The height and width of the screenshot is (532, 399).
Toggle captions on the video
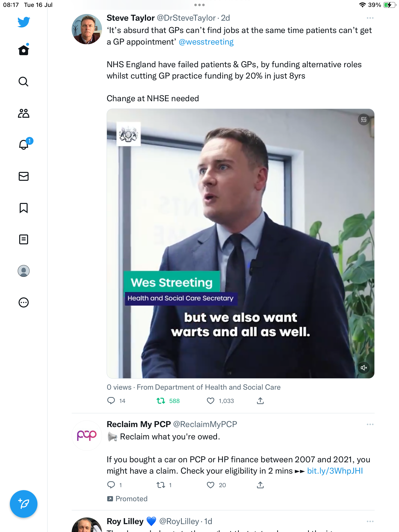click(x=364, y=120)
